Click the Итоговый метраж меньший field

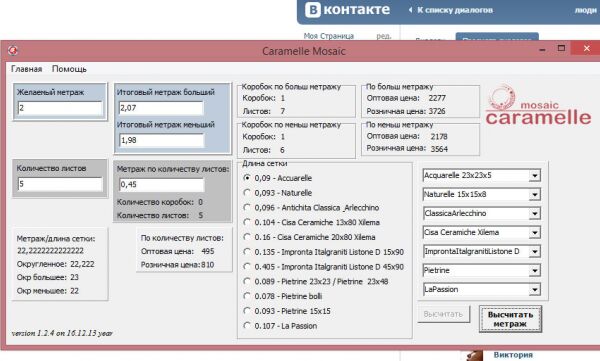[161, 140]
